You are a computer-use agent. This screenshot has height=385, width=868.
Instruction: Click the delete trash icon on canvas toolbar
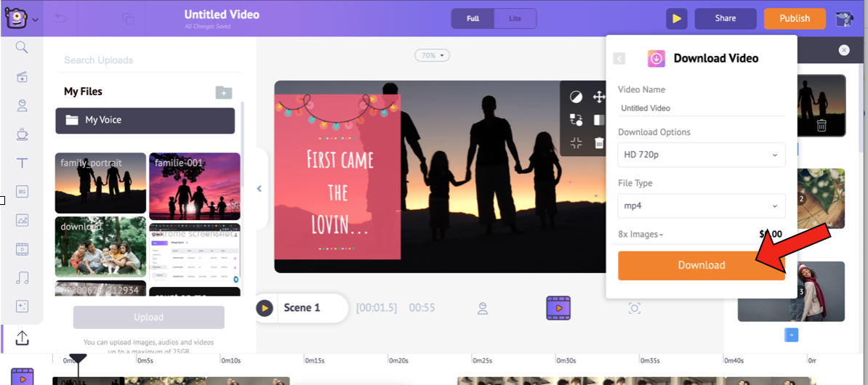[599, 143]
